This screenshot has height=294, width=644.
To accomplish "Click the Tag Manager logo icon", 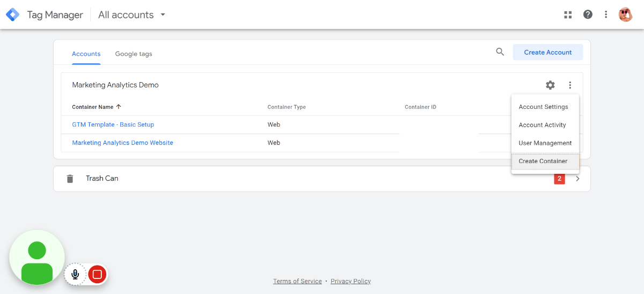I will tap(12, 14).
